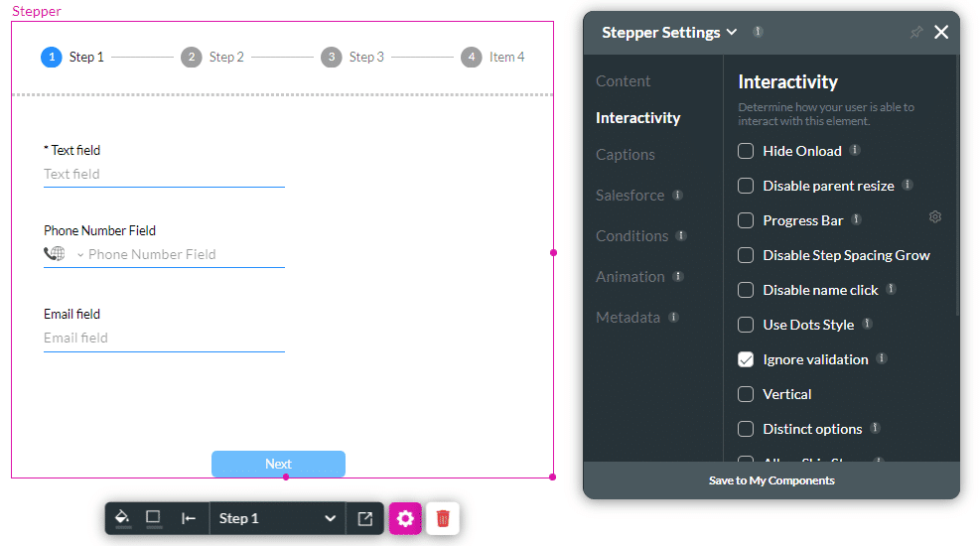980x546 pixels.
Task: Pin the Stepper Settings panel
Action: click(916, 32)
